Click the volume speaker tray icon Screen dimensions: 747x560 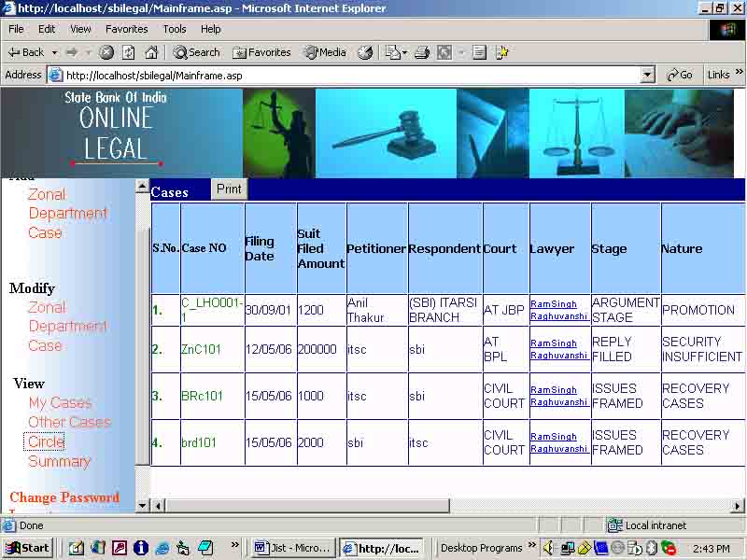pyautogui.click(x=549, y=548)
